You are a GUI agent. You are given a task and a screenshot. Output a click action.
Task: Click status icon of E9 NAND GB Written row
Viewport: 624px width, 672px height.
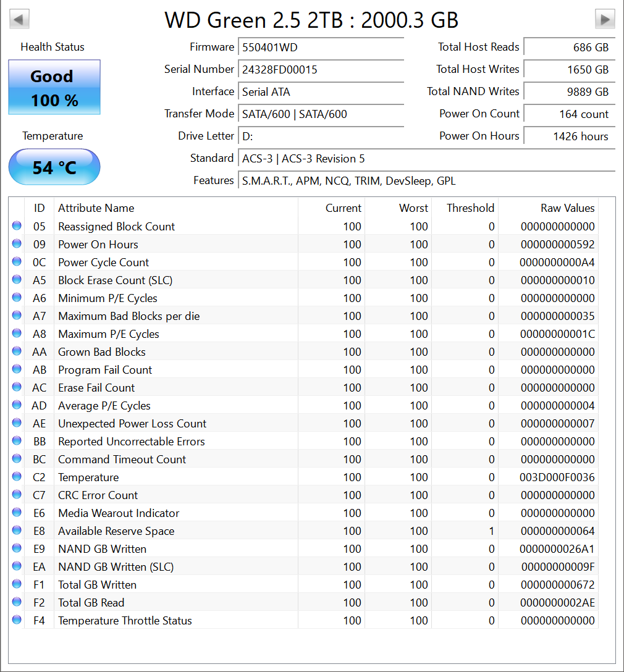[x=17, y=548]
